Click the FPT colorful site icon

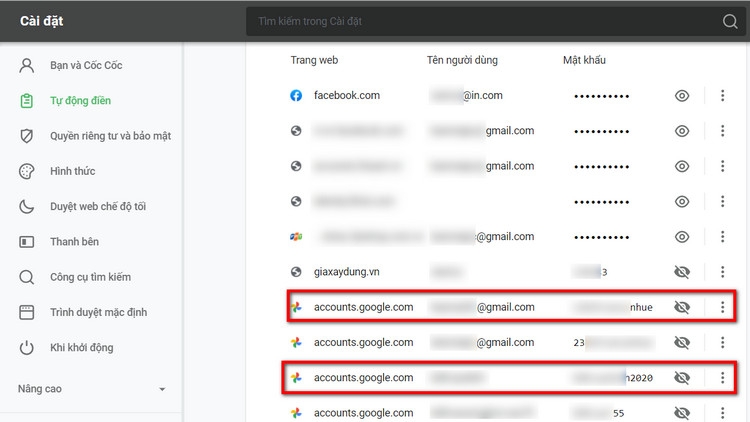pyautogui.click(x=296, y=237)
